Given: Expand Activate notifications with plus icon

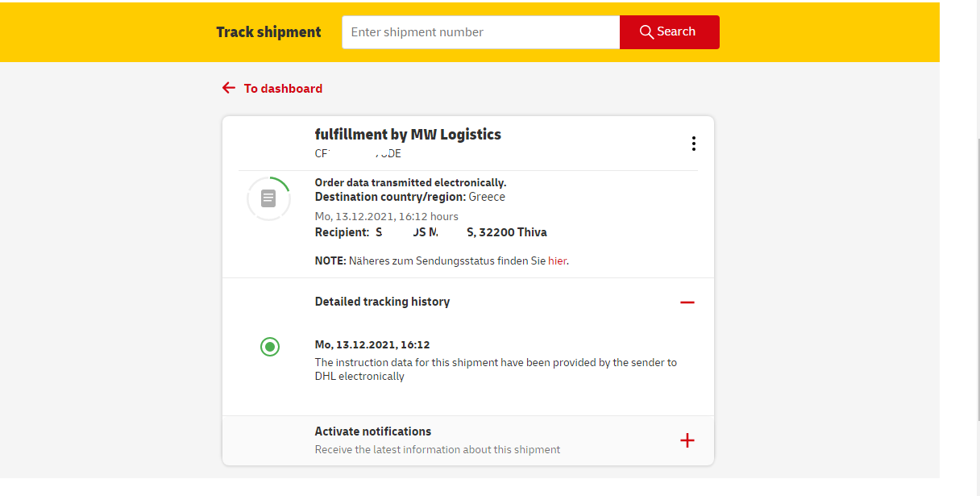Looking at the screenshot, I should pyautogui.click(x=687, y=440).
